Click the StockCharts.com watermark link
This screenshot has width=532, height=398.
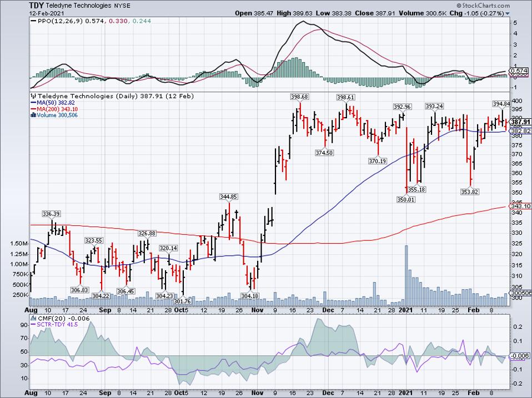click(483, 6)
